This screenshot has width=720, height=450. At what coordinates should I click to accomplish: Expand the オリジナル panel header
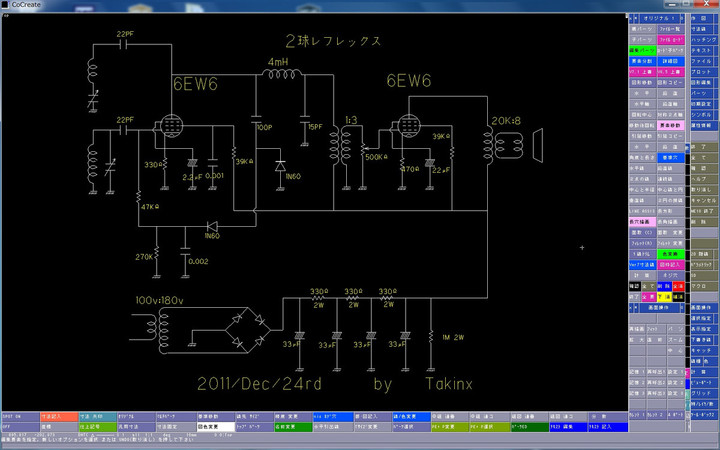662,18
